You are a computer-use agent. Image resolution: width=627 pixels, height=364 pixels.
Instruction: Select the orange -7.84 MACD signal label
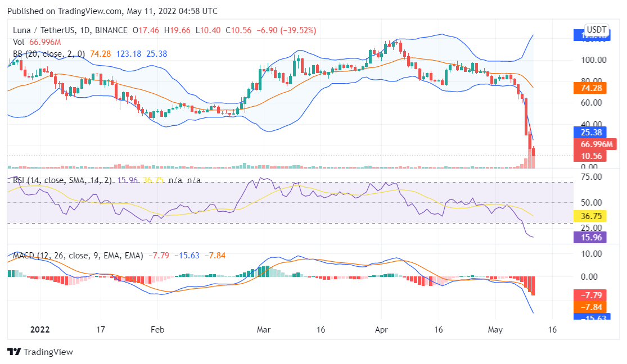pyautogui.click(x=588, y=306)
